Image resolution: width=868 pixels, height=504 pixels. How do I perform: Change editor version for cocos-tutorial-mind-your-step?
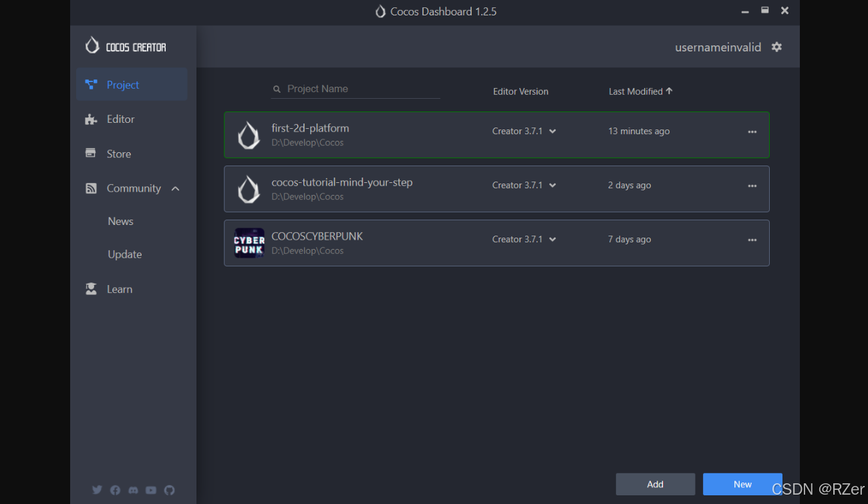click(524, 186)
